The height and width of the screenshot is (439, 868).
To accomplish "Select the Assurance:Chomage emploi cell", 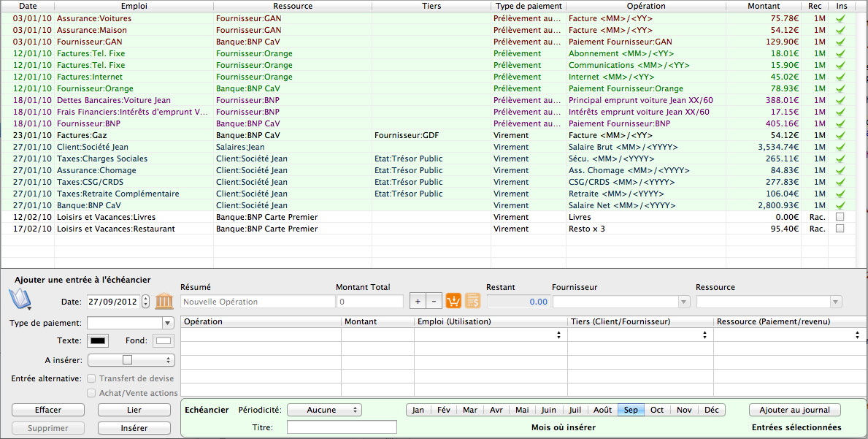I will (x=134, y=170).
